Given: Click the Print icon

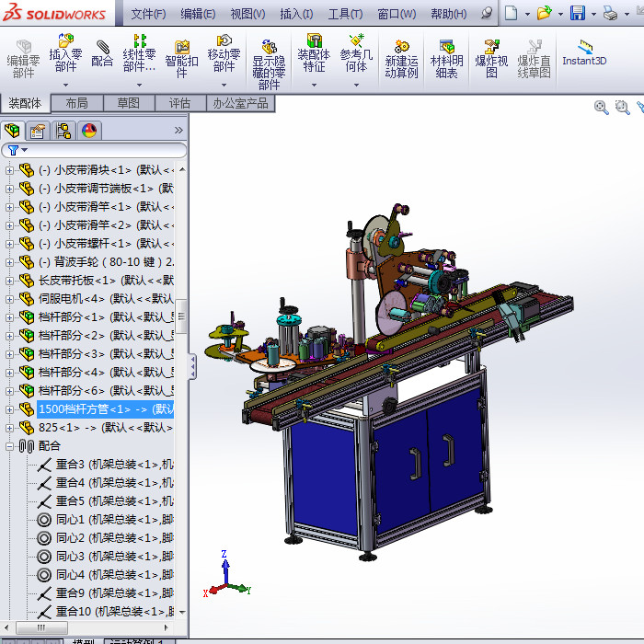Looking at the screenshot, I should (x=610, y=14).
